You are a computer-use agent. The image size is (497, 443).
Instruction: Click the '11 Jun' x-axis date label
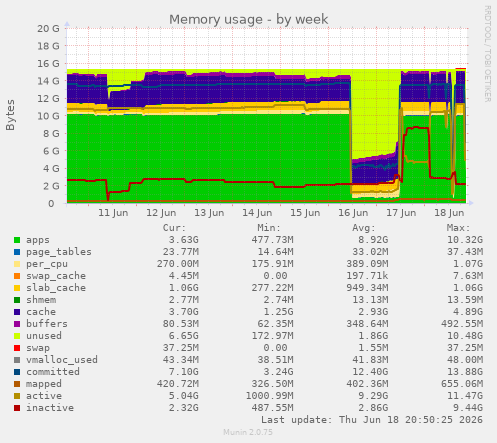click(113, 213)
